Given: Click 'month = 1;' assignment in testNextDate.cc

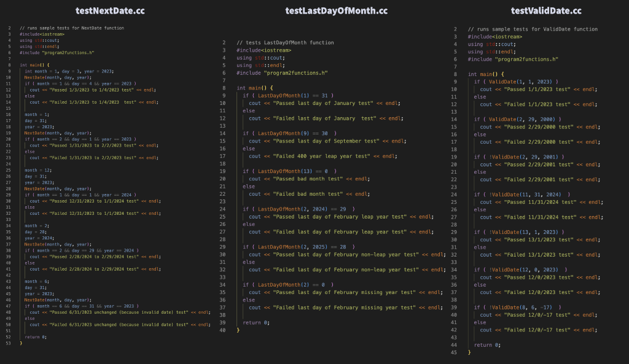Looking at the screenshot, I should pos(37,115).
